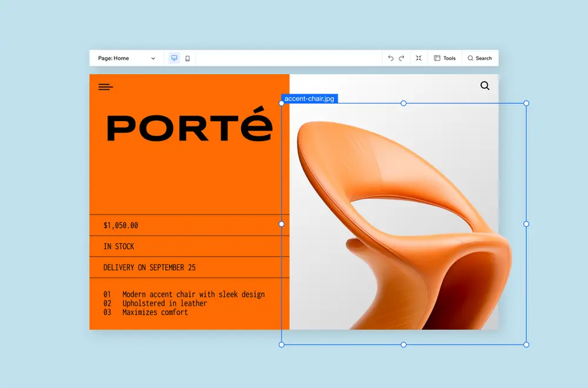
Task: Select the accent-chair.jpg label tag
Action: [309, 99]
